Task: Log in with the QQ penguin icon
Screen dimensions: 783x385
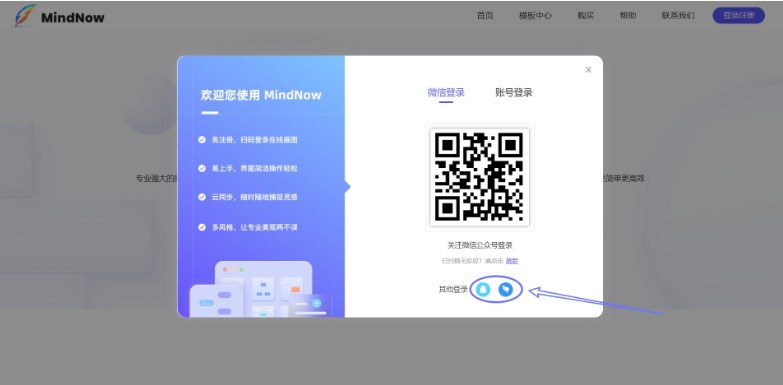Action: [482, 289]
